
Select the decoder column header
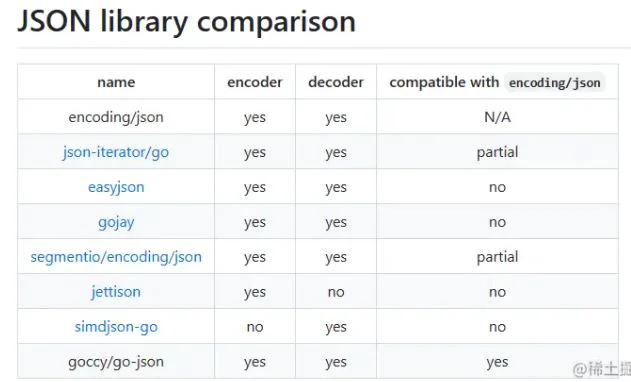[336, 82]
